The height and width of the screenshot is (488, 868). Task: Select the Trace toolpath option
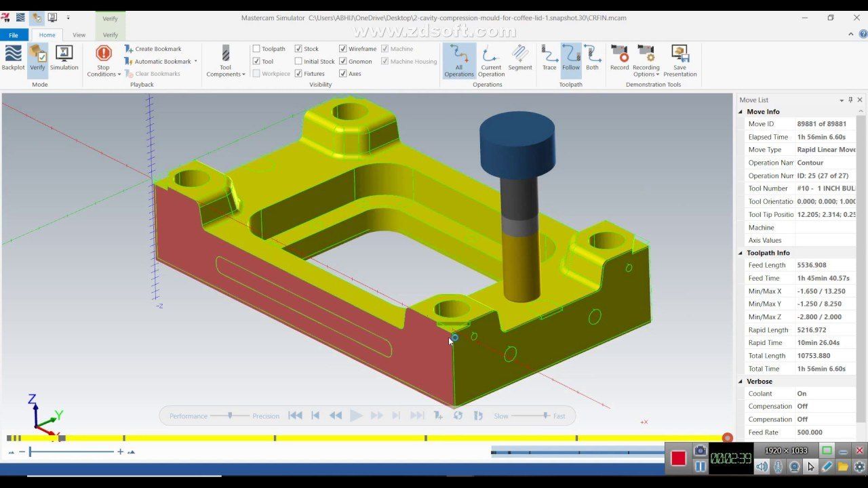coord(549,58)
